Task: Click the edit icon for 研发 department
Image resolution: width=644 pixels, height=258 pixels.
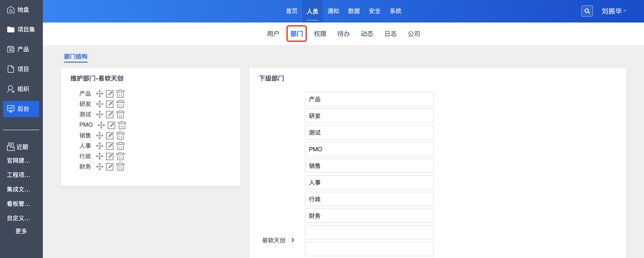Action: (x=110, y=104)
